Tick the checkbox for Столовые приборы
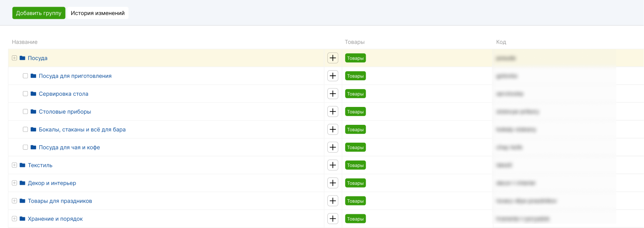 [25, 112]
